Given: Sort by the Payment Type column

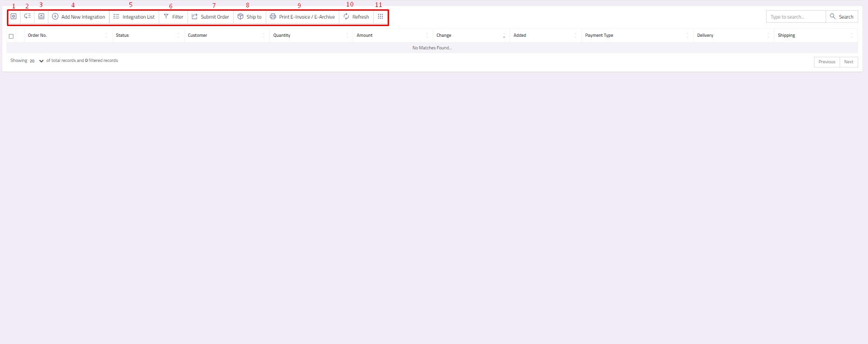Looking at the screenshot, I should (599, 35).
